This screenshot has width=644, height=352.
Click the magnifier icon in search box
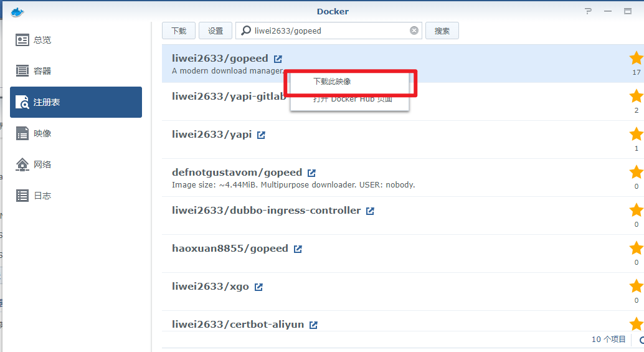245,31
